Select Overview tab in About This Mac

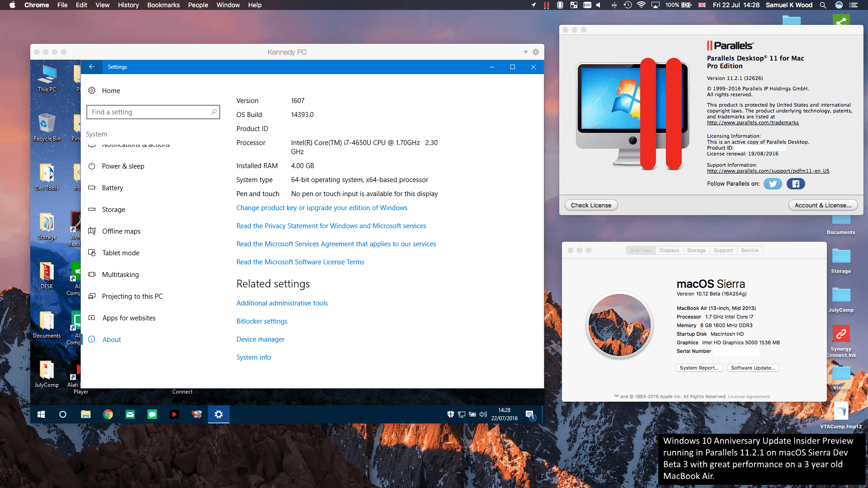coord(641,250)
